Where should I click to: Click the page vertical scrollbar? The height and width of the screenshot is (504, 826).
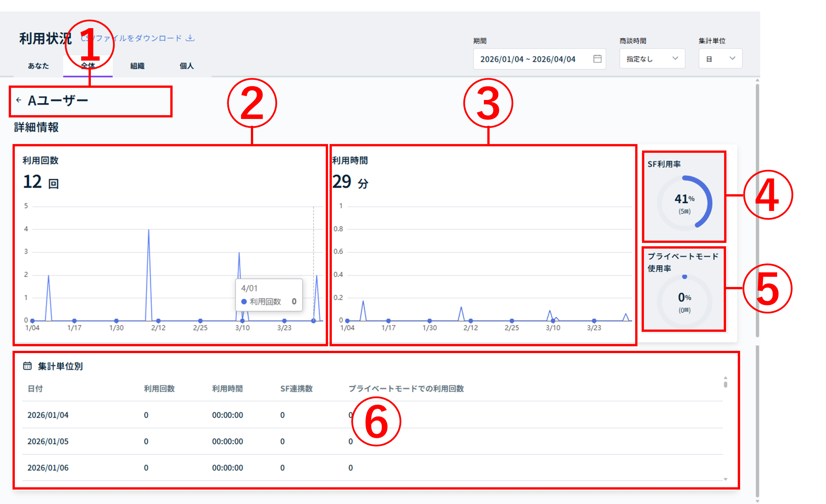coord(757,209)
